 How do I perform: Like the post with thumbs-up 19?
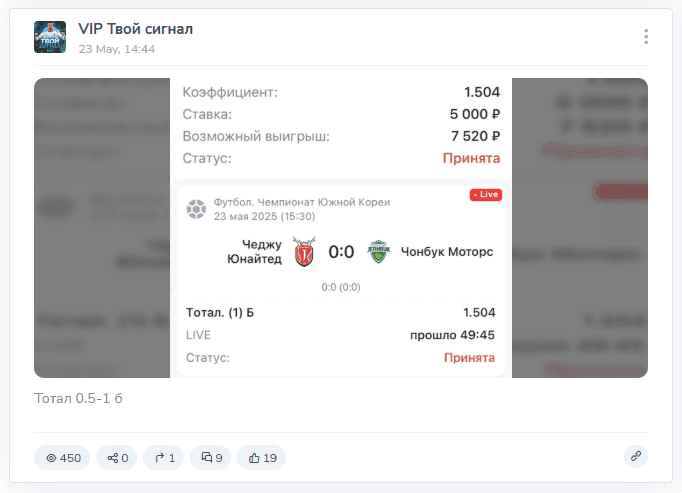(x=261, y=458)
